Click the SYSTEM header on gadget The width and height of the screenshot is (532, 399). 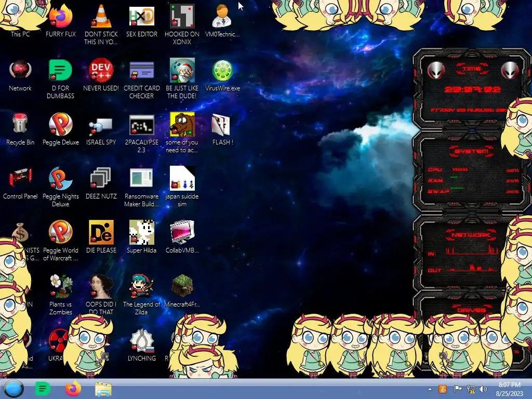(472, 151)
